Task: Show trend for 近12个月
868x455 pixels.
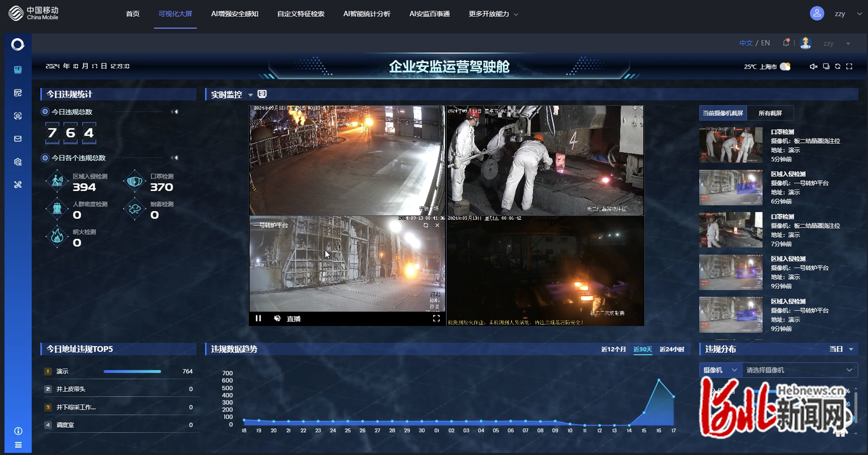Action: tap(613, 349)
